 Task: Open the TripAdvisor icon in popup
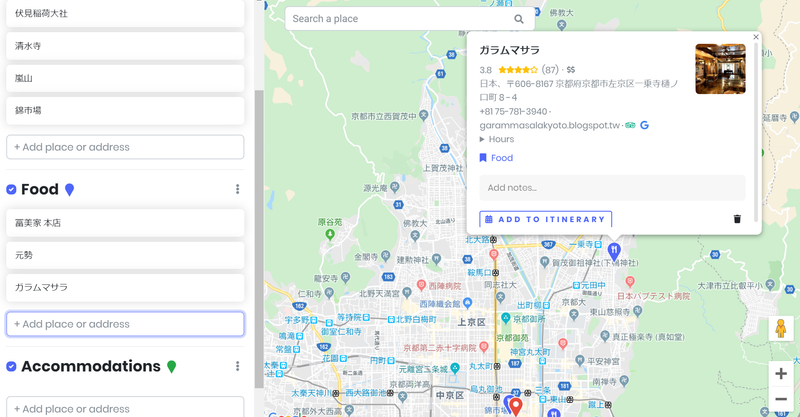pos(630,125)
